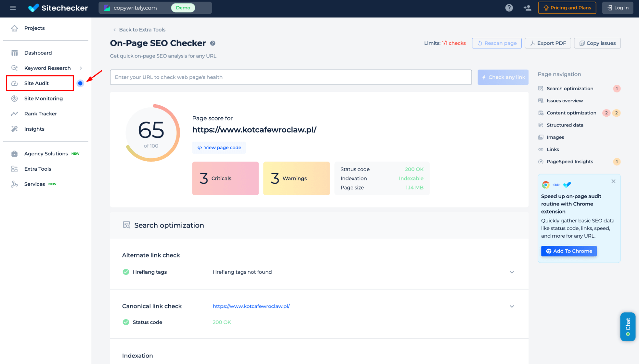Click the Site Monitoring icon
The height and width of the screenshot is (364, 639).
coord(14,98)
